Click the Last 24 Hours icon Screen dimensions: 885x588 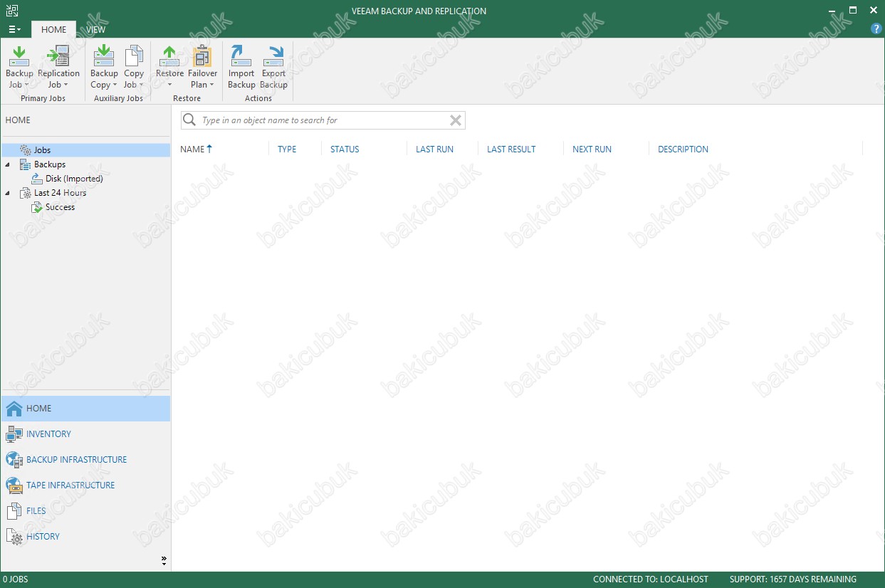(26, 193)
